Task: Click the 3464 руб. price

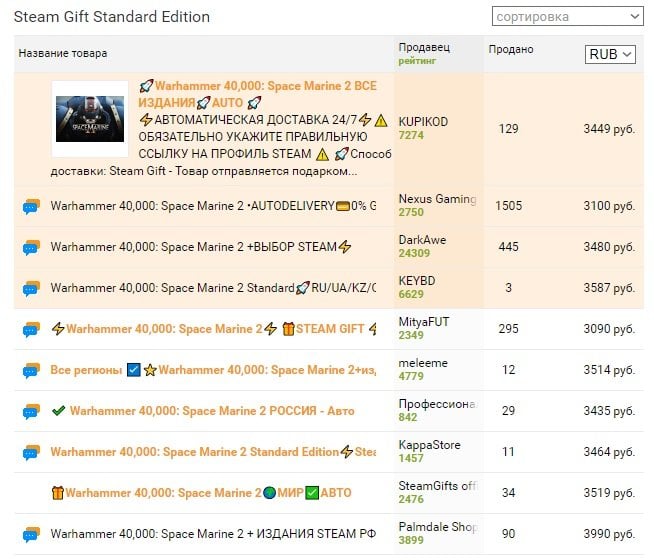Action: click(x=609, y=452)
